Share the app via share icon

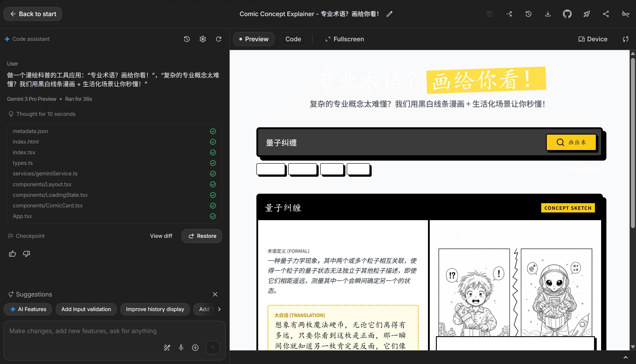(x=606, y=14)
